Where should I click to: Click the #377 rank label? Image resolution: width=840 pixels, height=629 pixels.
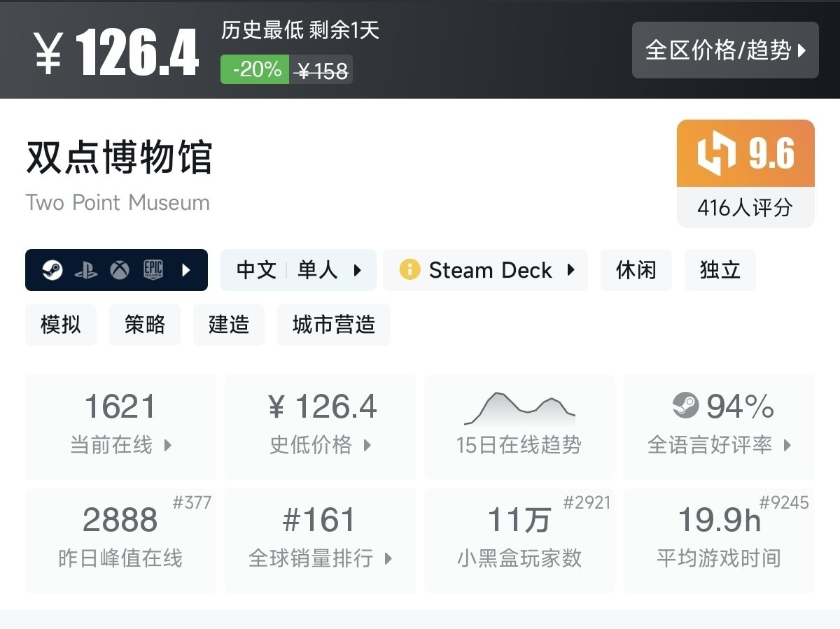(x=192, y=503)
